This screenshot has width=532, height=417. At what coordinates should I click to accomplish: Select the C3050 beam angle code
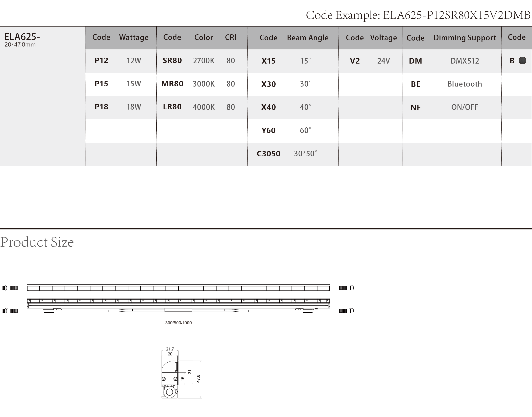point(268,154)
